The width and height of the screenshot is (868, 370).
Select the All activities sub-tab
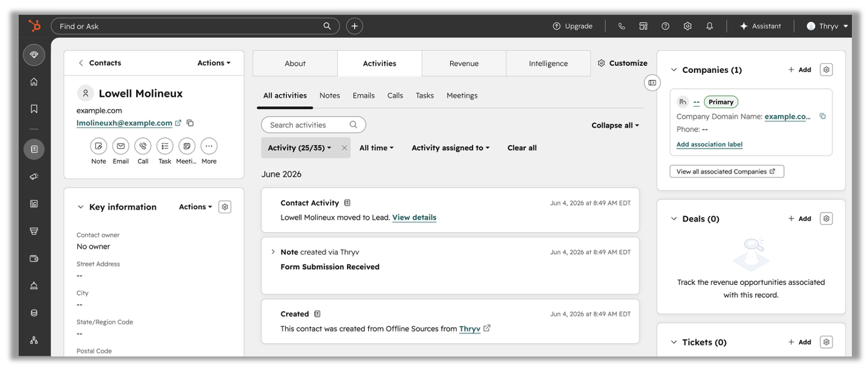tap(285, 95)
